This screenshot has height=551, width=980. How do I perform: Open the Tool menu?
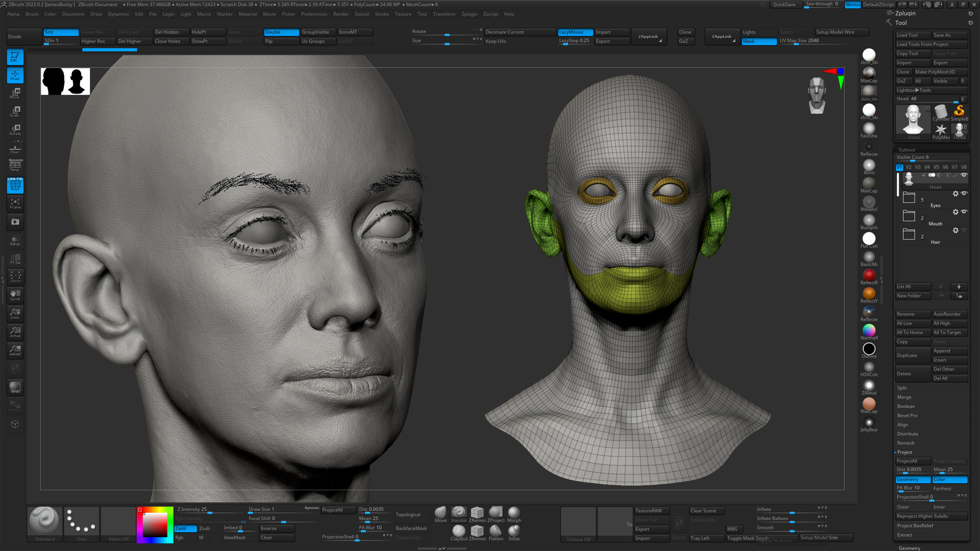coord(422,14)
